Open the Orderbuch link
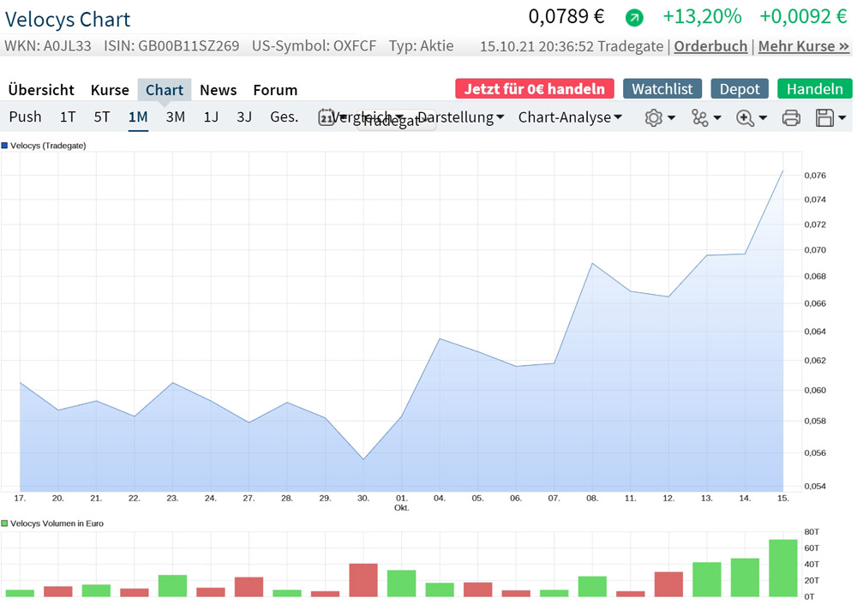Screen dimensions: 857x616 (710, 46)
